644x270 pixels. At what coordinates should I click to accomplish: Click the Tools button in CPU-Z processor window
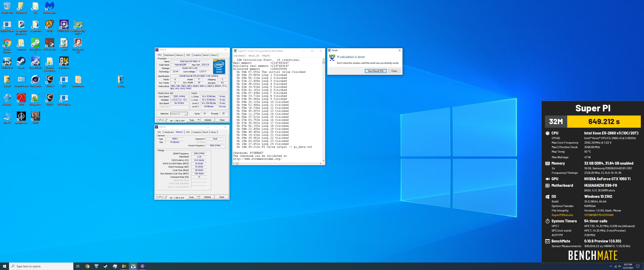point(192,120)
